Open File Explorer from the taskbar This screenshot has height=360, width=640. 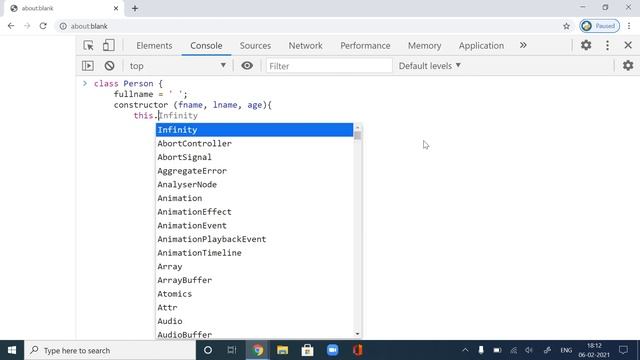click(x=282, y=350)
